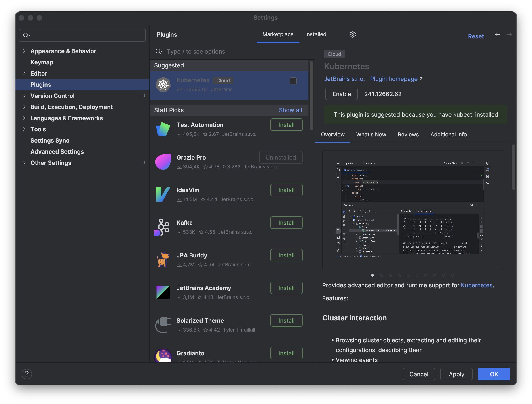Image resolution: width=532 pixels, height=404 pixels.
Task: Navigate forward with the right arrow
Action: tap(509, 34)
